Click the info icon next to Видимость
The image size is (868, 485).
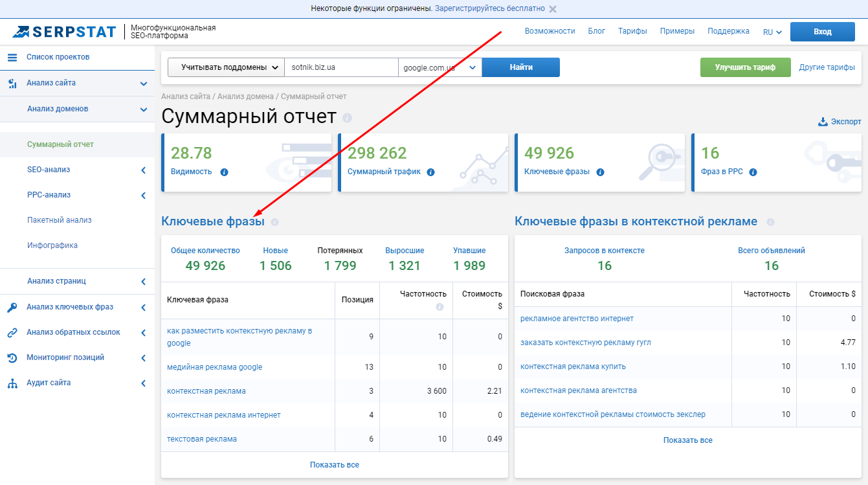pyautogui.click(x=224, y=172)
